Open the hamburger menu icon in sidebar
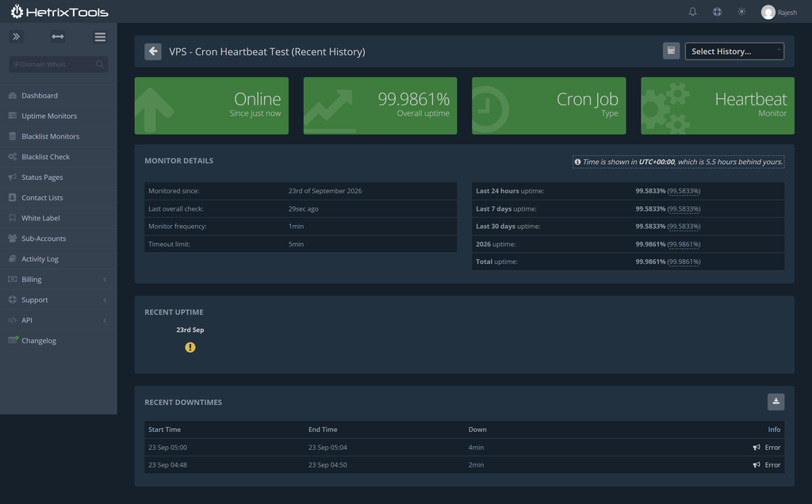 click(100, 36)
